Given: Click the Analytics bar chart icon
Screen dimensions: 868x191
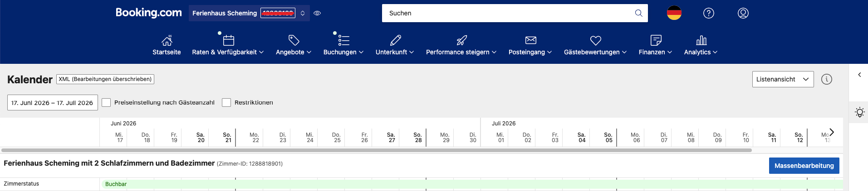Looking at the screenshot, I should pyautogui.click(x=701, y=40).
